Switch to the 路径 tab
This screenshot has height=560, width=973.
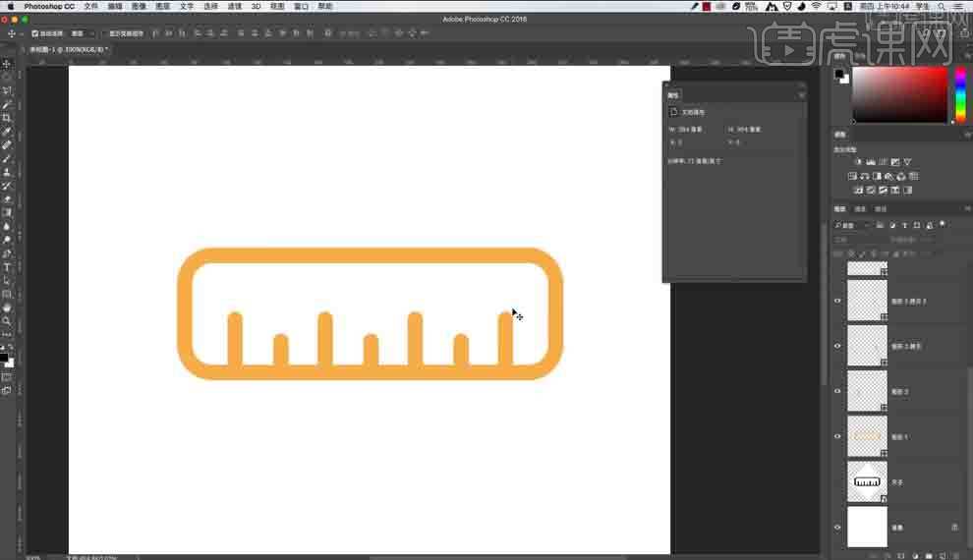(881, 209)
